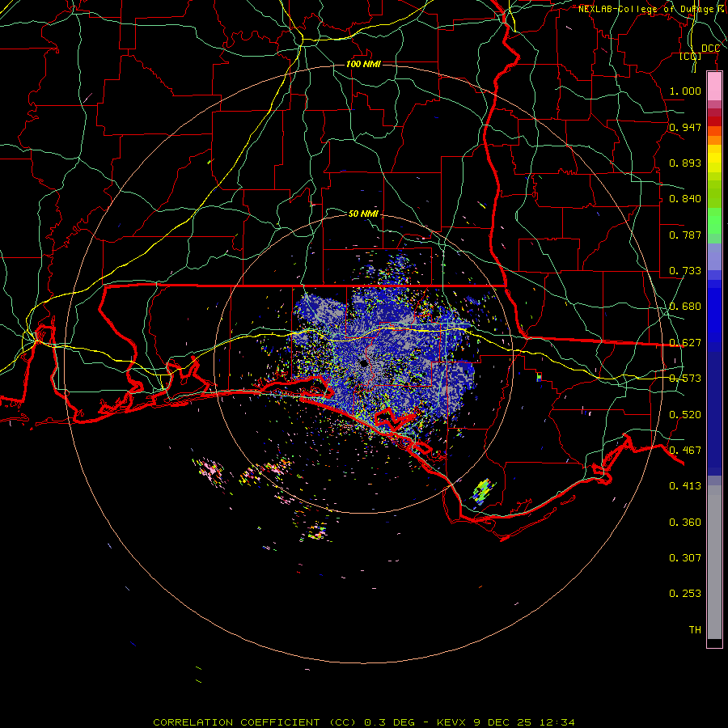
Task: Click the 0.627 legend value
Action: (685, 343)
